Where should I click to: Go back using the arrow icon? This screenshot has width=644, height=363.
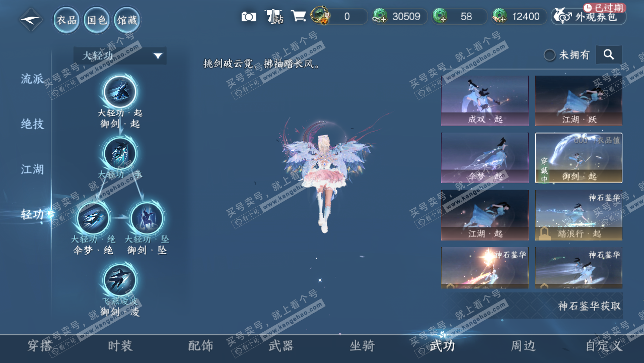click(x=31, y=20)
